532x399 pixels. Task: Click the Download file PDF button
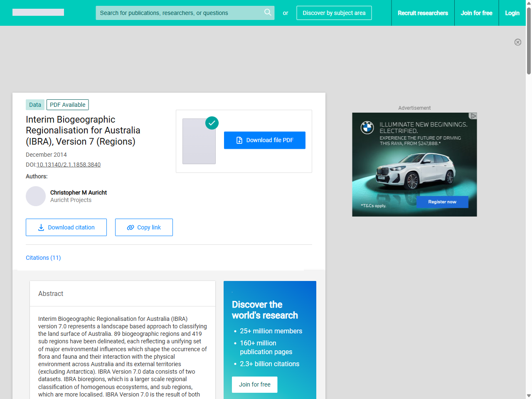point(265,140)
